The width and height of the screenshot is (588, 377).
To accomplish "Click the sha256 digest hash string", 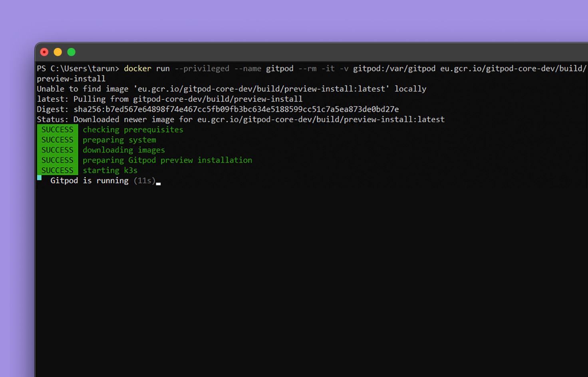I will click(x=236, y=109).
